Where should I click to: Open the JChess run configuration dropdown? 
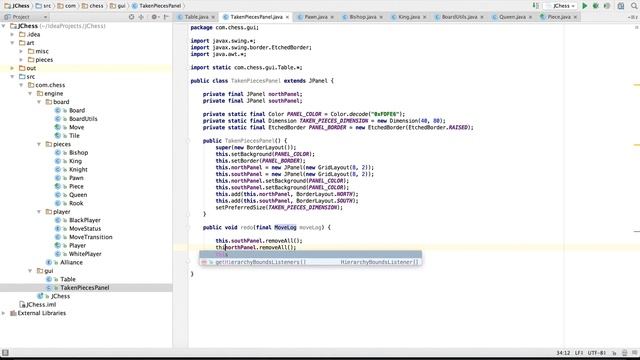(561, 6)
